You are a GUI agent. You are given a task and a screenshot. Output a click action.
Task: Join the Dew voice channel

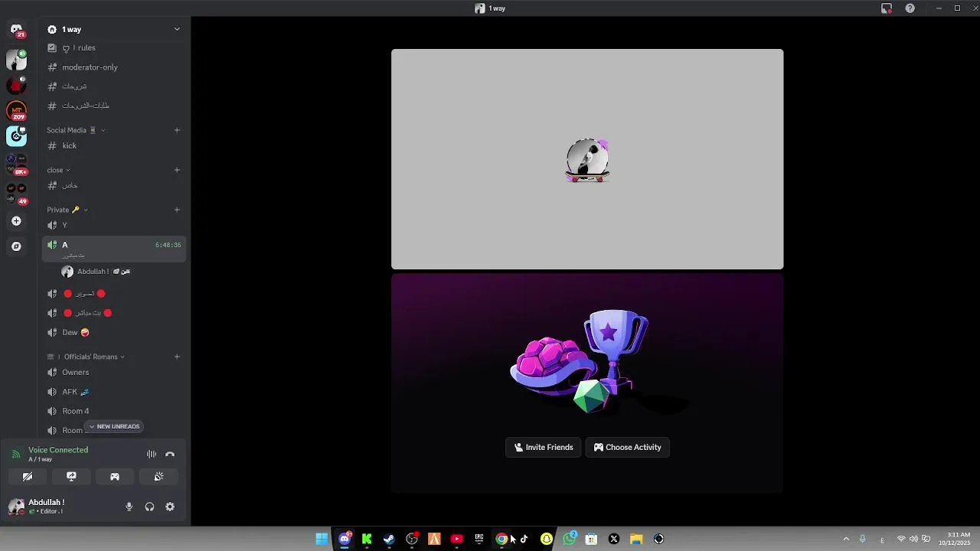[114, 332]
